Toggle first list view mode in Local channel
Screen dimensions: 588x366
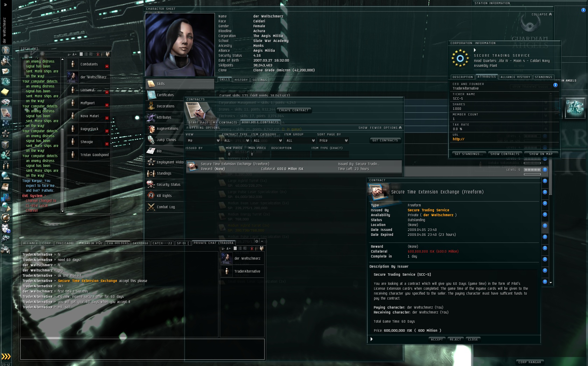point(81,54)
